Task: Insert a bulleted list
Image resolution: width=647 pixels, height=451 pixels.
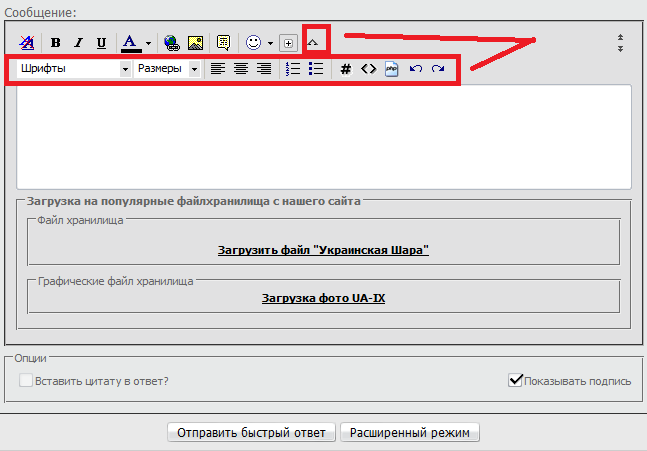Action: tap(316, 68)
